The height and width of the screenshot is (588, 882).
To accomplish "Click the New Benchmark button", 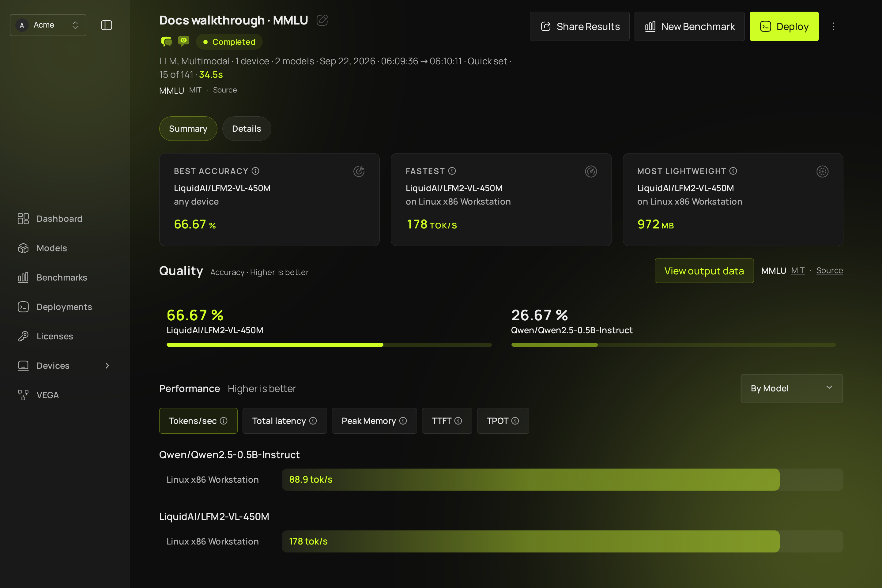I will pyautogui.click(x=689, y=26).
